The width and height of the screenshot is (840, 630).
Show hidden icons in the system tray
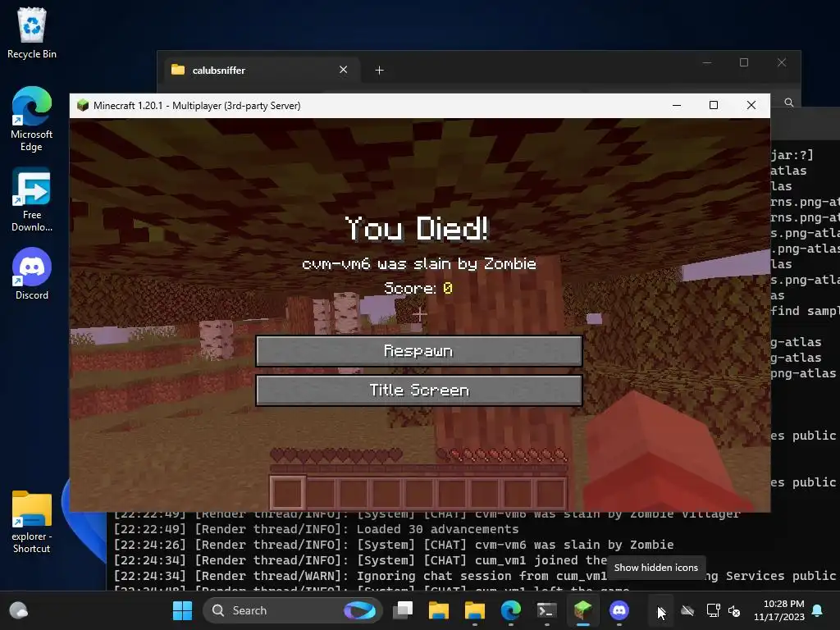[661, 610]
